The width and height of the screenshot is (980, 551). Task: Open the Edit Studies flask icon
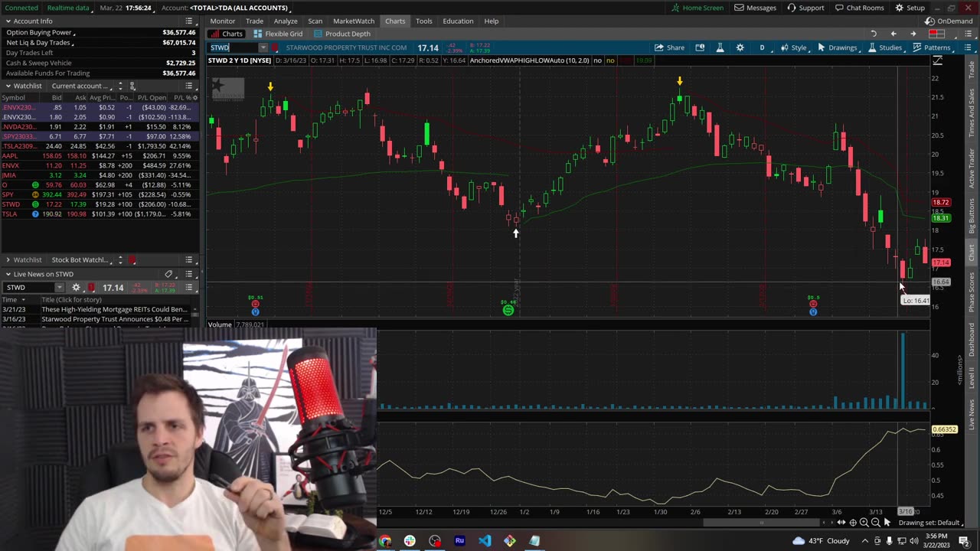[x=720, y=47]
